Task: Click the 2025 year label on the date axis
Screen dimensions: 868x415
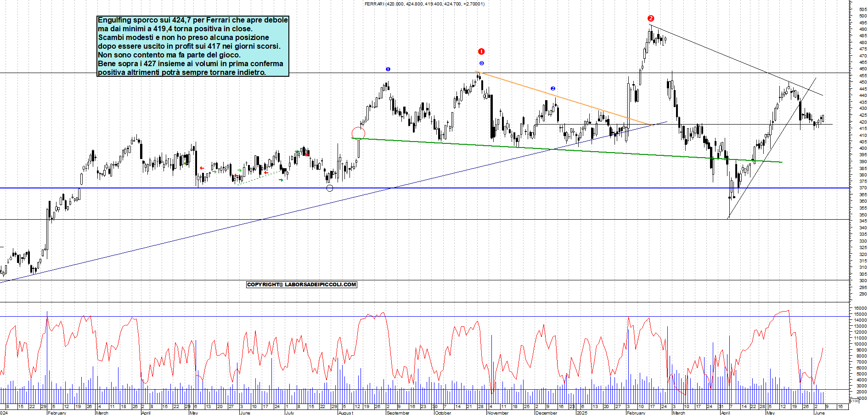Action: click(x=582, y=413)
